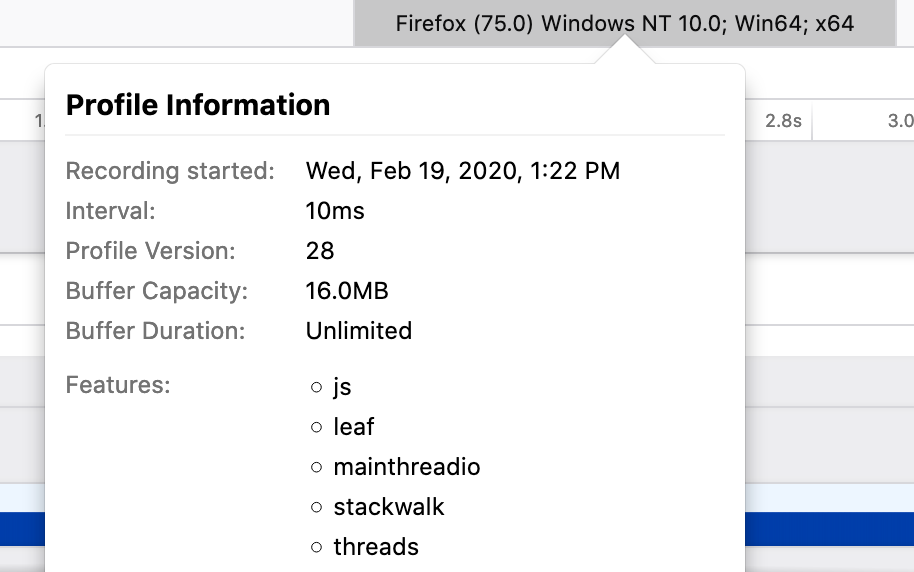Click the 2.8s mark on the timeline ruler
Viewport: 914px width, 572px height.
783,121
